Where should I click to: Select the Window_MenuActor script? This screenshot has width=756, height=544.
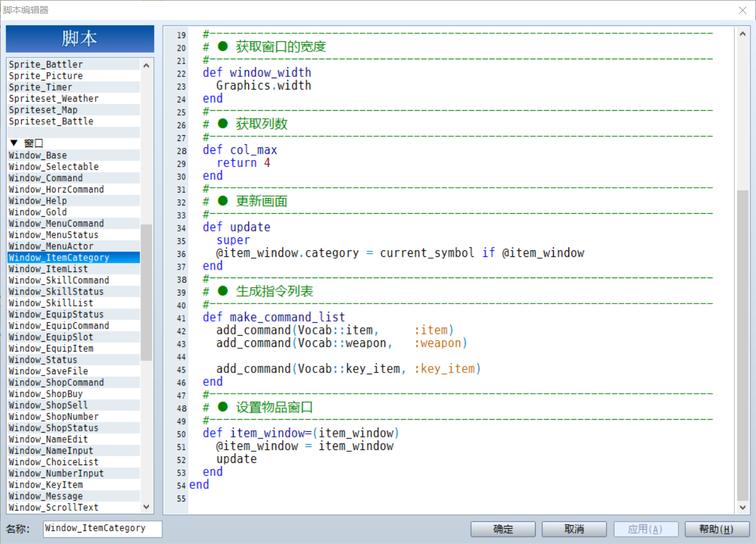pyautogui.click(x=74, y=246)
